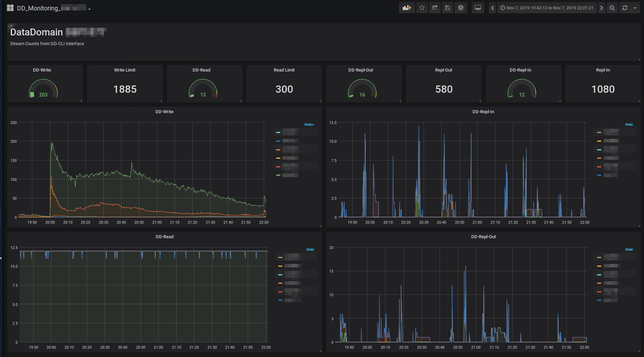Sort DD-Repl-In legend by max
This screenshot has width=644, height=357.
[629, 124]
